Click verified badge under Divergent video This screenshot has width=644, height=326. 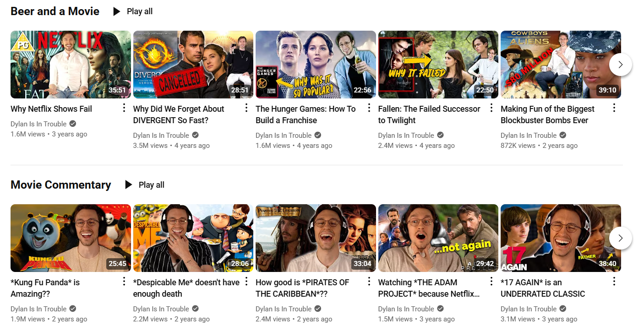point(196,136)
